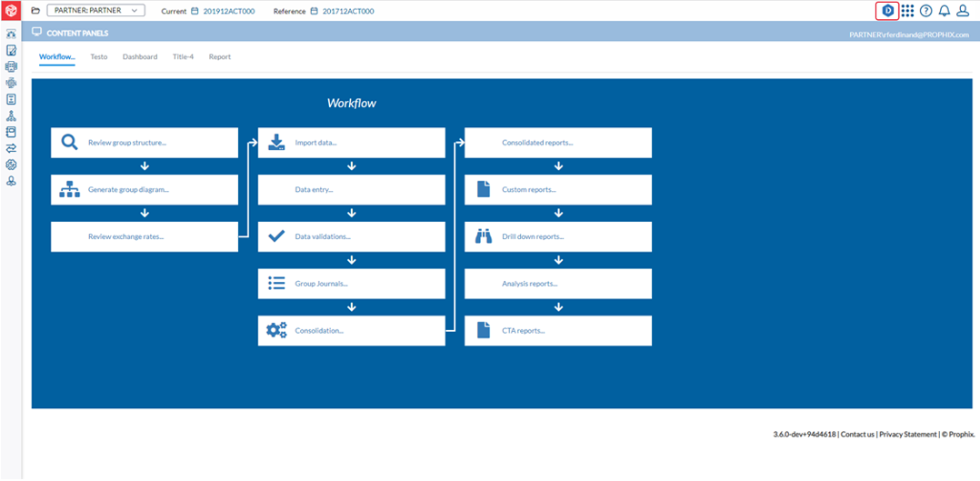Click the pencil edit-note sidebar icon
Viewport: 980px width, 481px height.
click(x=11, y=50)
